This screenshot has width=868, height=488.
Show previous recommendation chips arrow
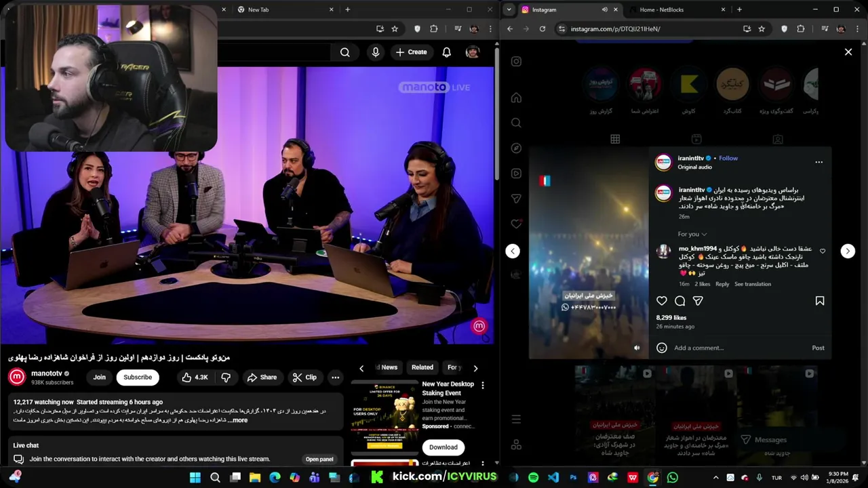[x=361, y=368]
